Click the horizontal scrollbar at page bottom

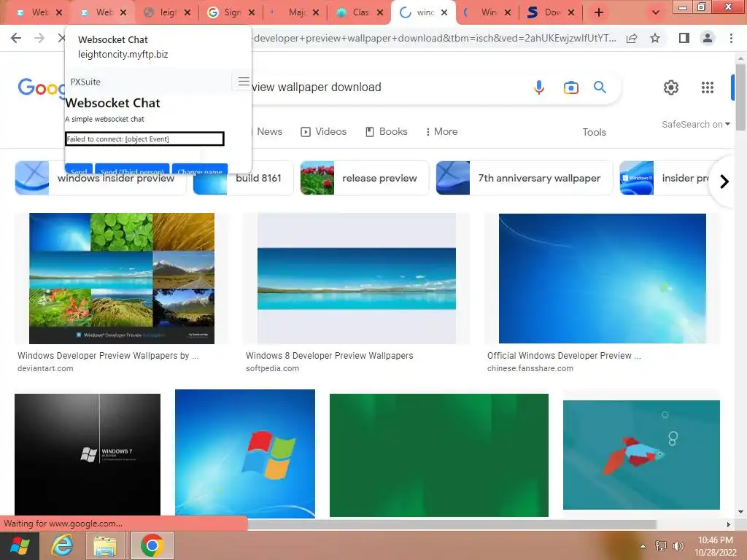coord(452,524)
